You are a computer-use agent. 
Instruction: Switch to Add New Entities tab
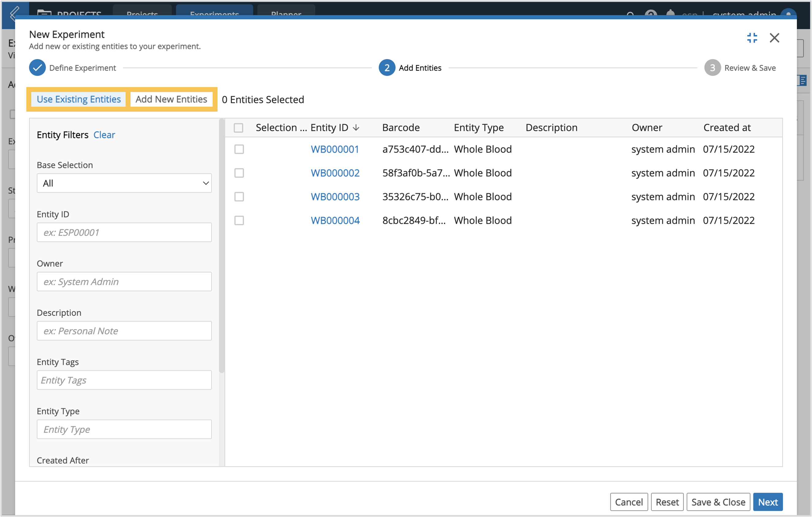(171, 99)
